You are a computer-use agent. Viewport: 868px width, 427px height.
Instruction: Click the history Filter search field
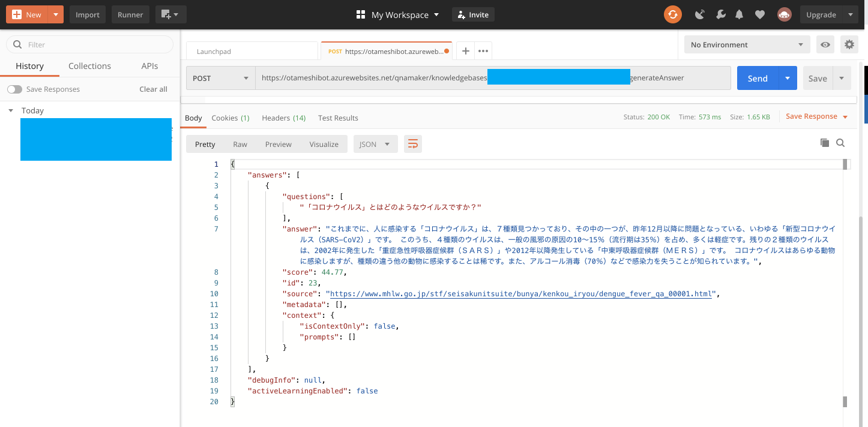coord(96,44)
